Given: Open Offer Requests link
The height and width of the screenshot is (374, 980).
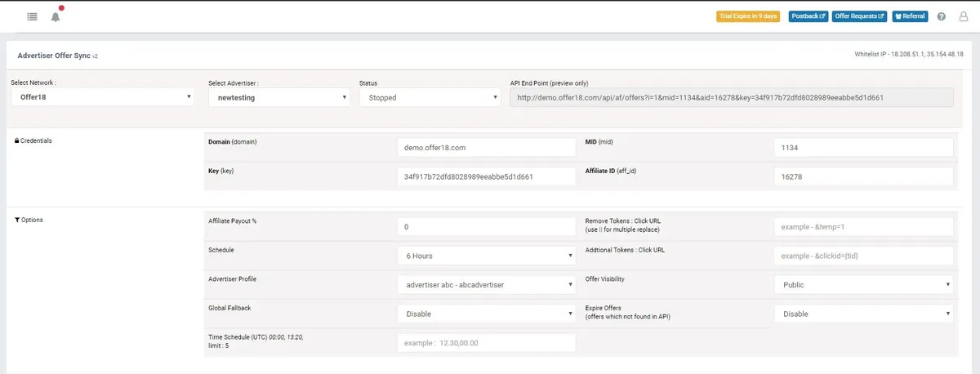Looking at the screenshot, I should pos(859,16).
